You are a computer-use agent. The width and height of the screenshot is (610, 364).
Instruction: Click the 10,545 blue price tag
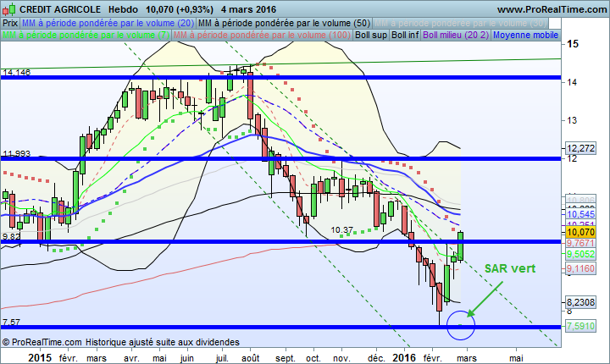click(x=580, y=214)
